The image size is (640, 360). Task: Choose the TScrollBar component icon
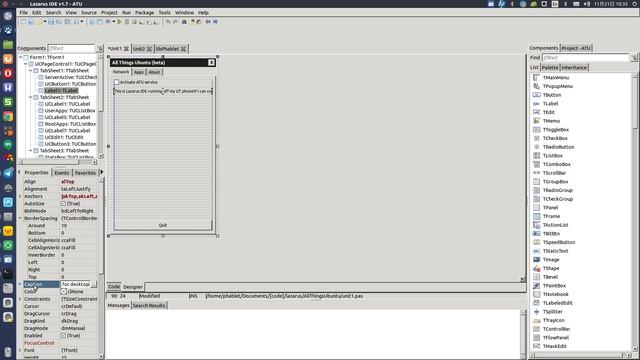point(536,173)
